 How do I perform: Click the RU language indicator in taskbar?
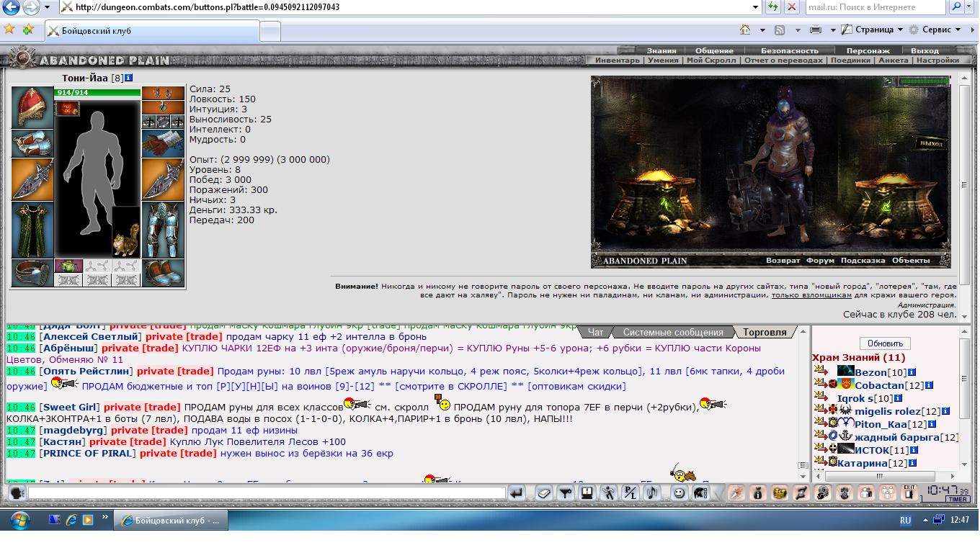point(905,520)
